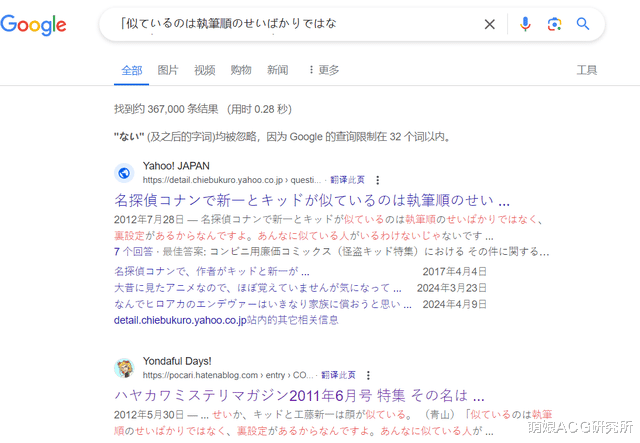This screenshot has height=443, width=640.
Task: Go to the Google logo homepage
Action: tap(33, 25)
